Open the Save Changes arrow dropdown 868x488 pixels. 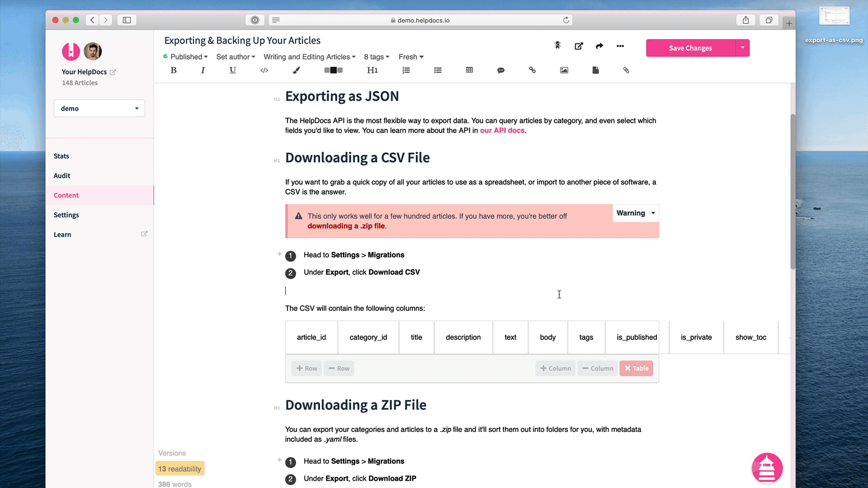pyautogui.click(x=743, y=48)
